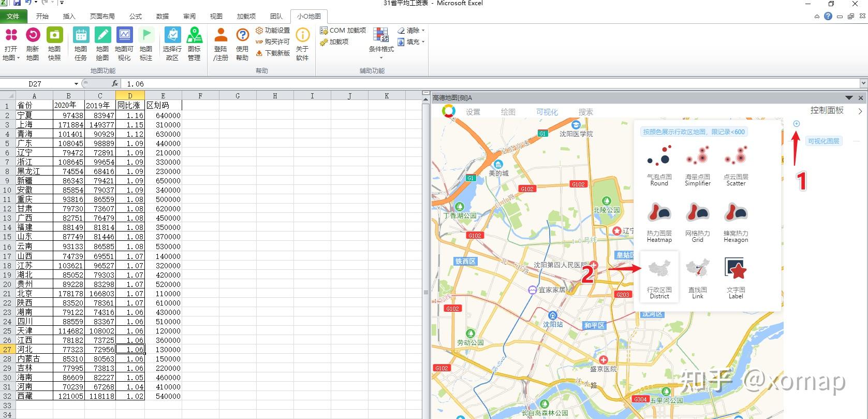Open COM 加载项 add-ins

pyautogui.click(x=343, y=31)
